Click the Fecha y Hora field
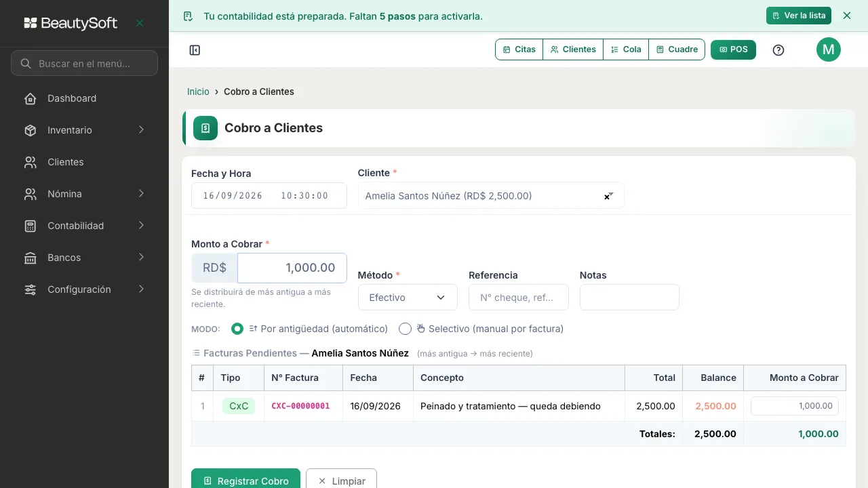Screen dimensions: 868x488 [269, 195]
